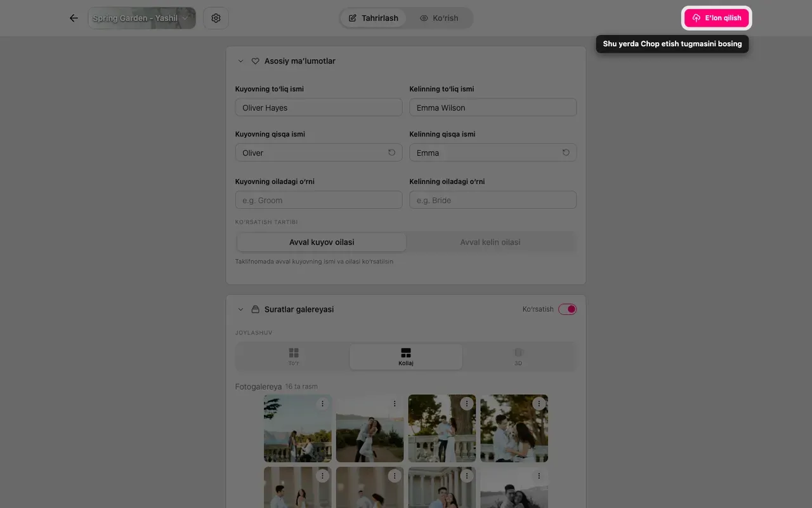Open the Spring Garden - Yashil template dropdown
Screen dimensions: 812x508
click(x=142, y=18)
